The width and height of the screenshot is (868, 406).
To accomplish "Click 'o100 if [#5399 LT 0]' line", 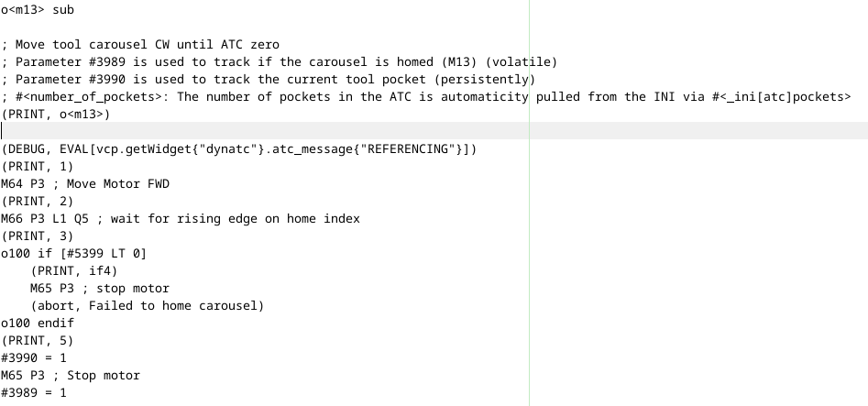I will pos(73,253).
